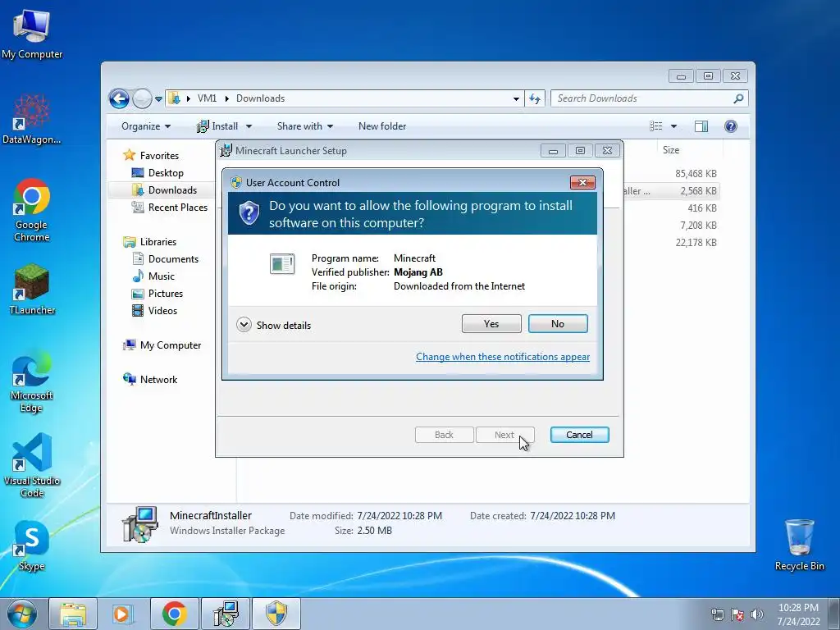840x630 pixels.
Task: Click the search magnifier icon
Action: point(738,98)
